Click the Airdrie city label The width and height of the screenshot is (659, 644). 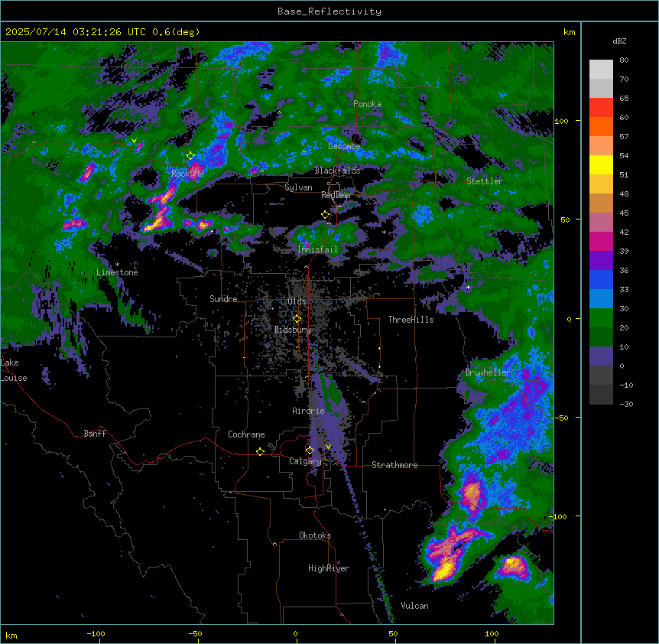pos(309,411)
